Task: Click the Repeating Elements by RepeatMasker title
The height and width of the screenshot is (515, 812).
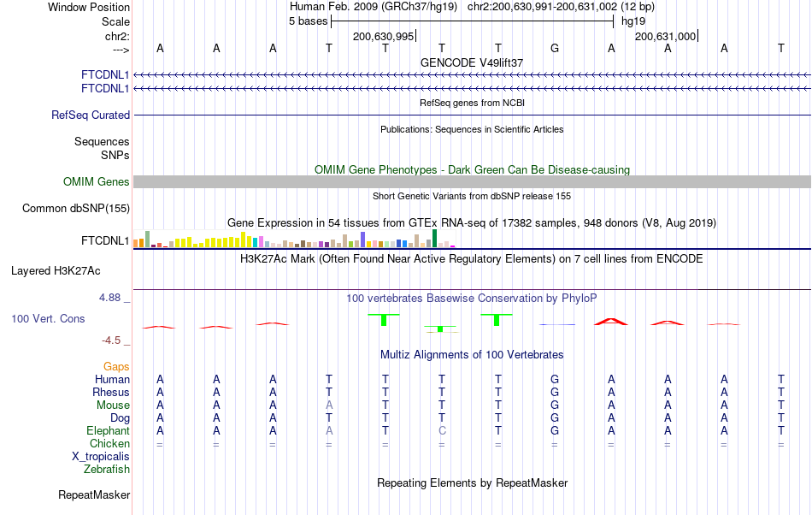Action: click(x=472, y=483)
